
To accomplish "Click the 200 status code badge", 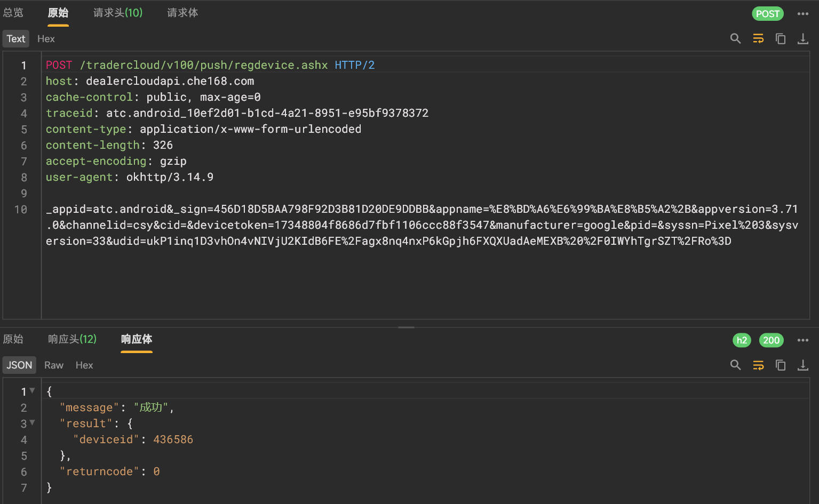I will tap(771, 340).
